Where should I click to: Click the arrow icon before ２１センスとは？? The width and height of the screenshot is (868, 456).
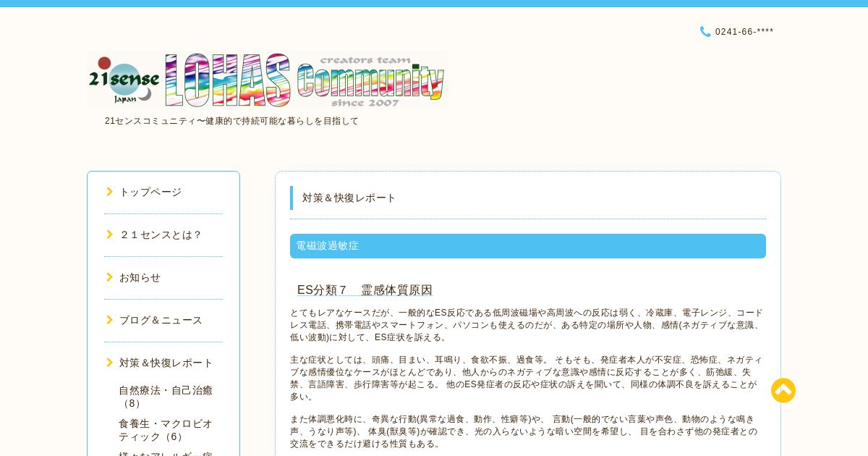[x=110, y=235]
